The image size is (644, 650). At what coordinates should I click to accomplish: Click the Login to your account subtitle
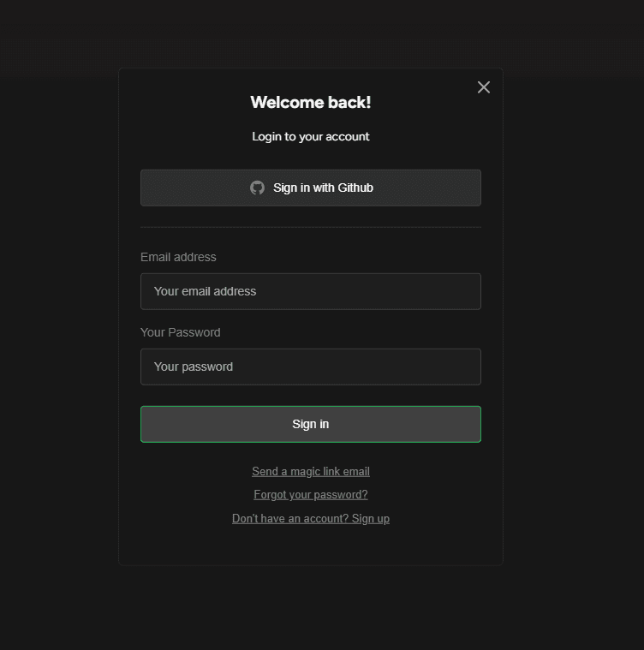coord(311,136)
